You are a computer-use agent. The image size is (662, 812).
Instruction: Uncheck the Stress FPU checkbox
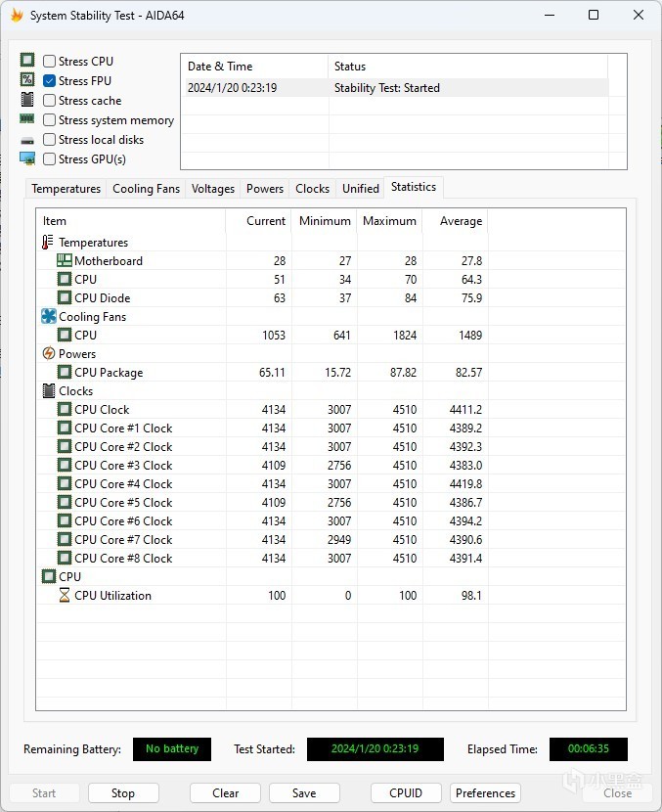click(49, 81)
